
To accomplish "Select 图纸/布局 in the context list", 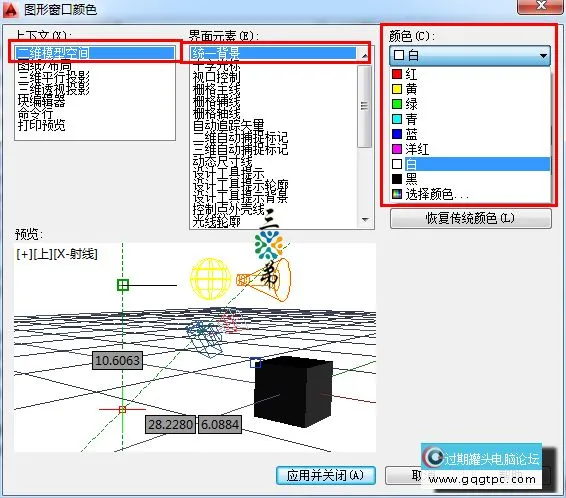I will coord(44,66).
